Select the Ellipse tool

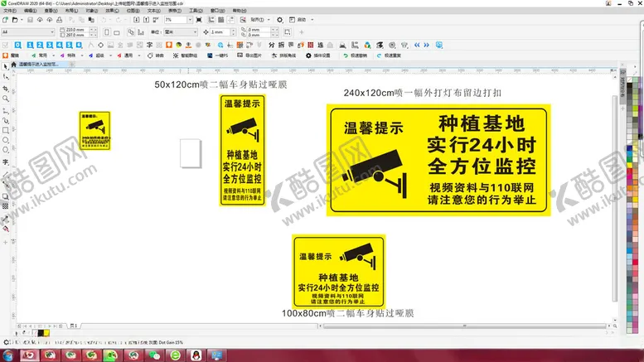5,140
